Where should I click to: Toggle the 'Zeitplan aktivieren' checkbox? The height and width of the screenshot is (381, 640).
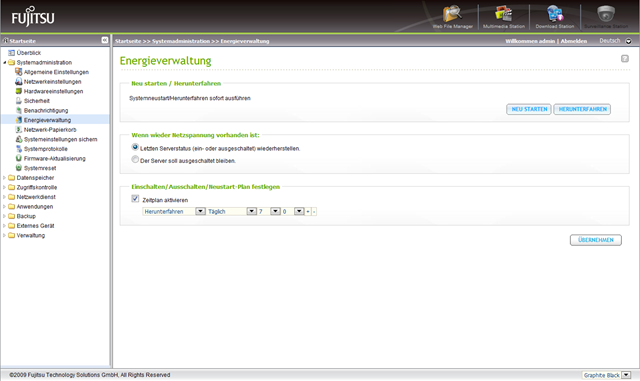coord(135,198)
